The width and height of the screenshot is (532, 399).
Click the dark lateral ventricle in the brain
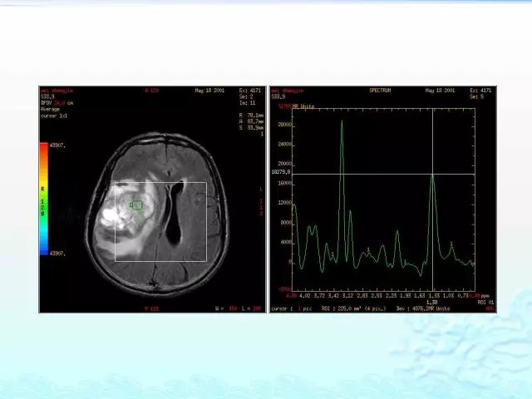(x=175, y=214)
